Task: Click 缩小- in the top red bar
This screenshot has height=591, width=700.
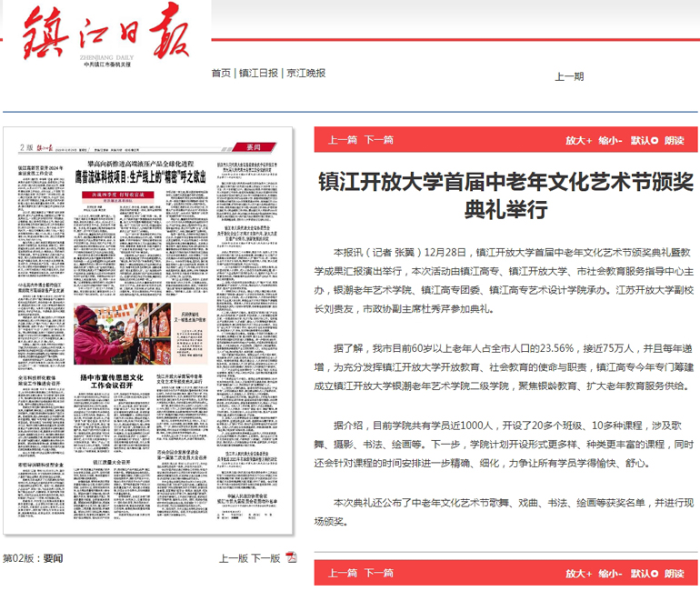Action: [x=610, y=140]
